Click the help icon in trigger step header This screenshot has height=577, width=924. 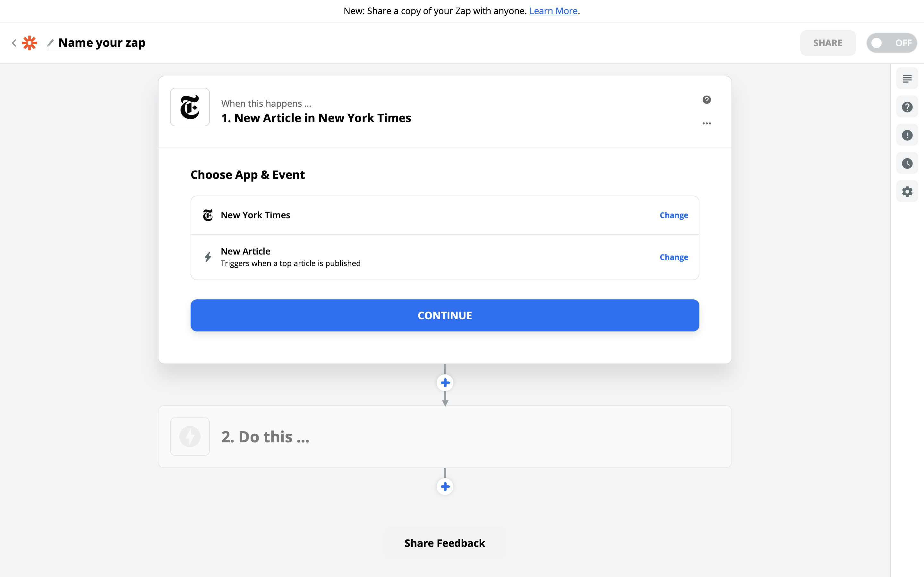pos(707,100)
